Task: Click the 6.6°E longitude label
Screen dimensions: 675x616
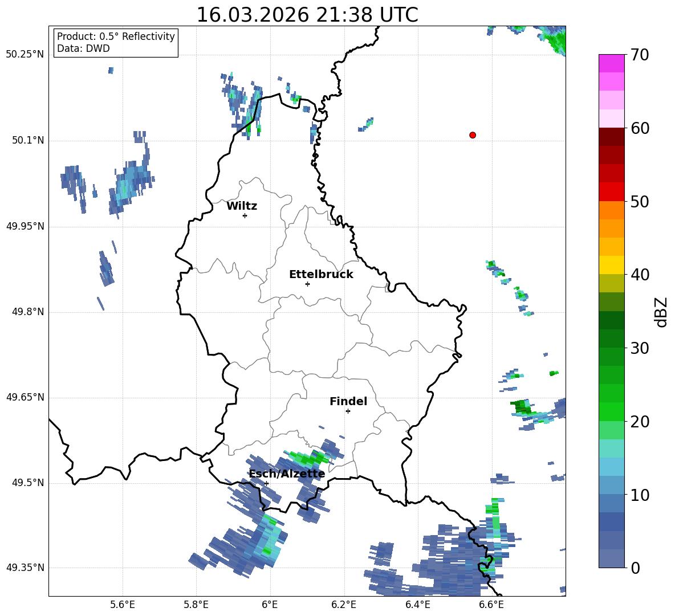Action: pos(491,605)
